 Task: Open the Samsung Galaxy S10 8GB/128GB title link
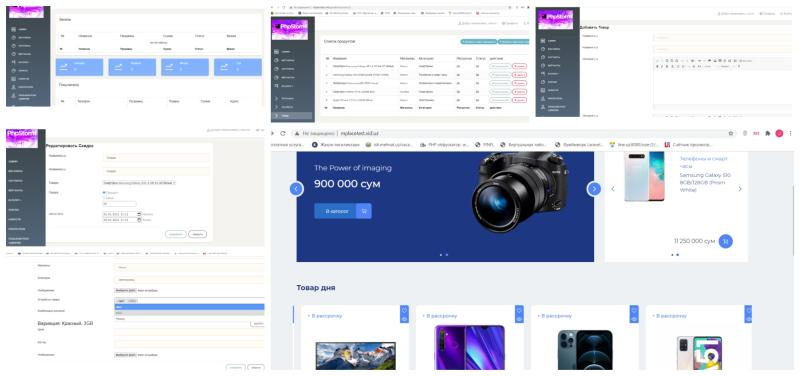[705, 182]
